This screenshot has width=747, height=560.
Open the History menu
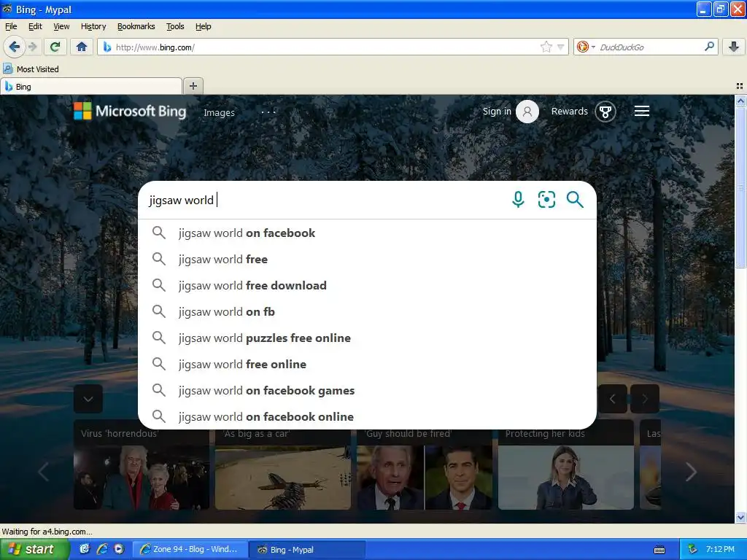click(x=93, y=26)
